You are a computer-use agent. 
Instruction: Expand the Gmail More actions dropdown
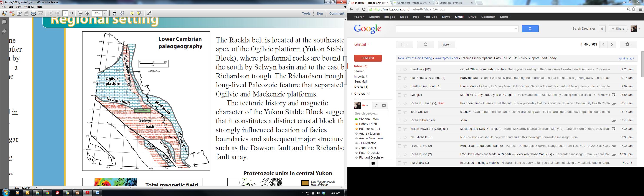tap(446, 44)
